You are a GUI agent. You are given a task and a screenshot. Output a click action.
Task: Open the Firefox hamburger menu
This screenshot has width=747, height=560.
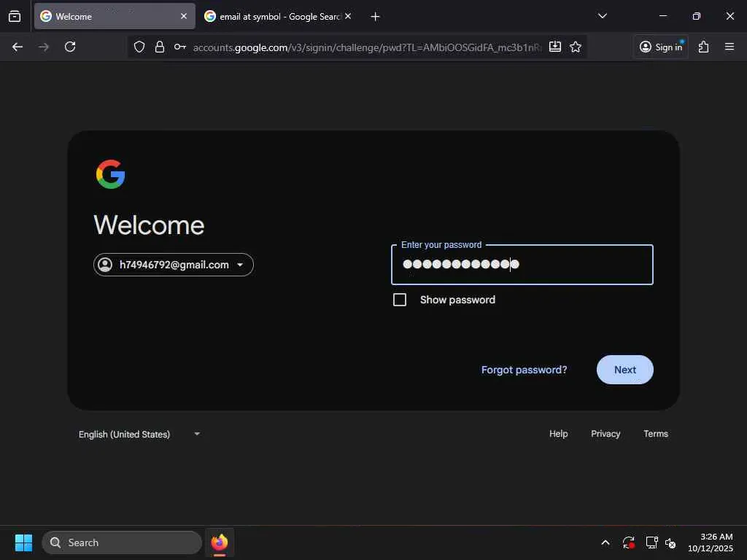729,47
